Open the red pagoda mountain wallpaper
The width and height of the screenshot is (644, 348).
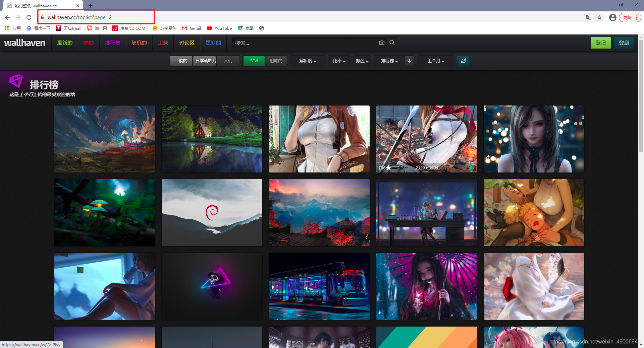(319, 213)
